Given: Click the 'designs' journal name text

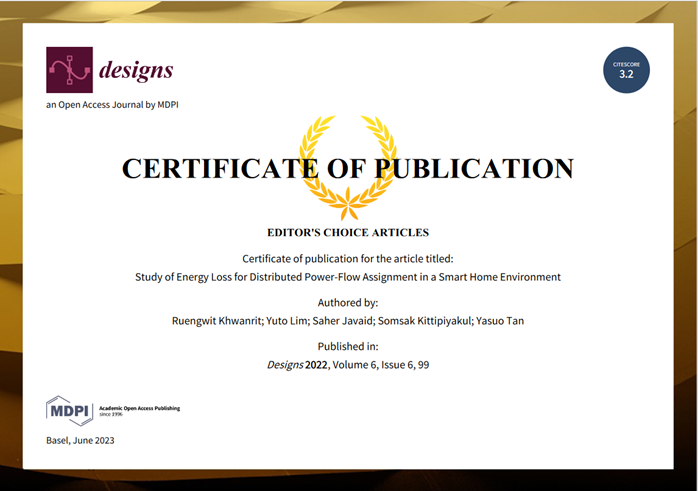Looking at the screenshot, I should coord(136,70).
